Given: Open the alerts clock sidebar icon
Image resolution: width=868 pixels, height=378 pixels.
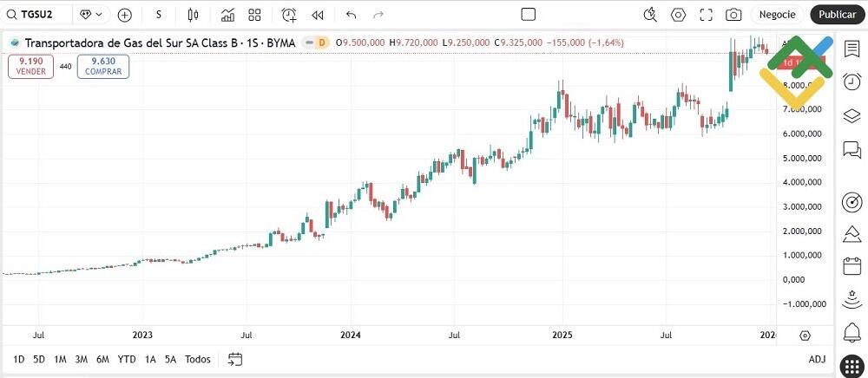Looking at the screenshot, I should [x=852, y=81].
